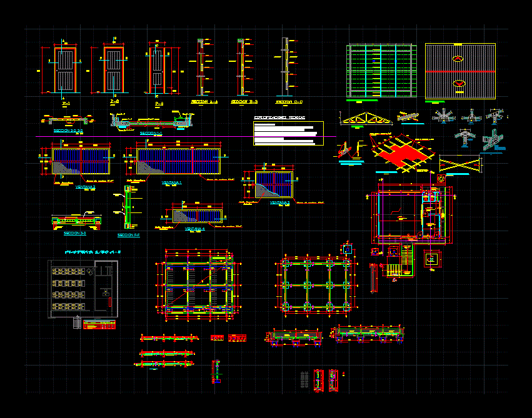The image size is (532, 418).
Task: Click the green roof framing plan
Action: coord(381,71)
